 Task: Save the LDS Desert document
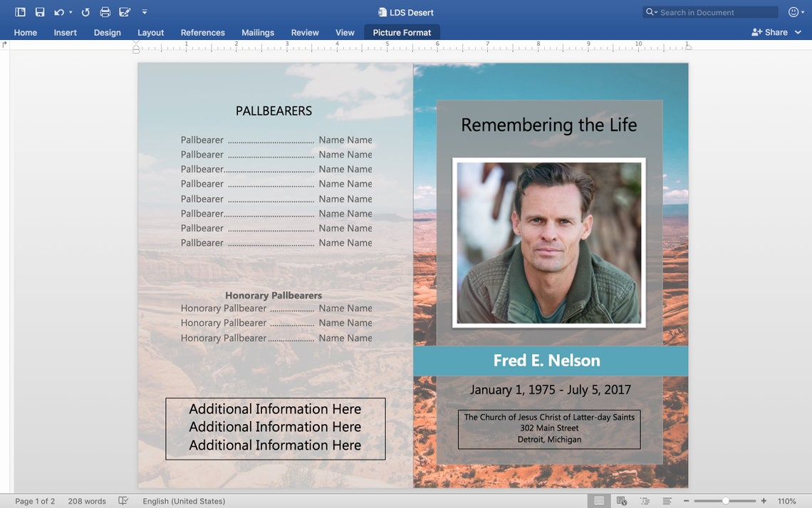(x=39, y=11)
